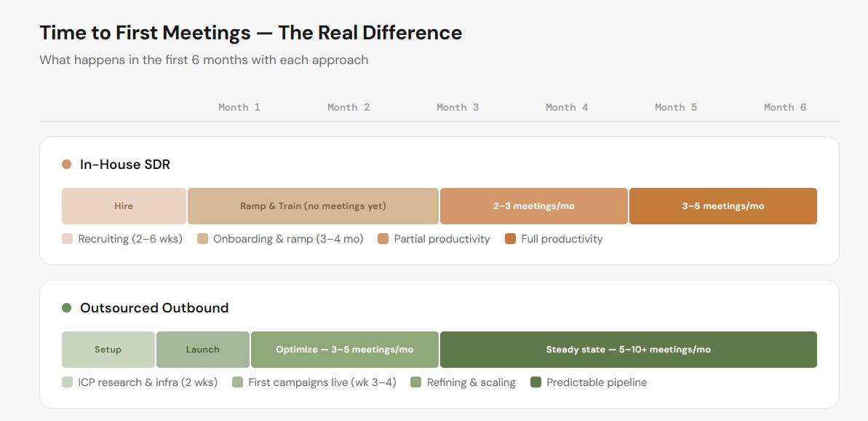Screen dimensions: 868x421
Task: Select the Onboarding & ramp legend marker
Action: 202,238
